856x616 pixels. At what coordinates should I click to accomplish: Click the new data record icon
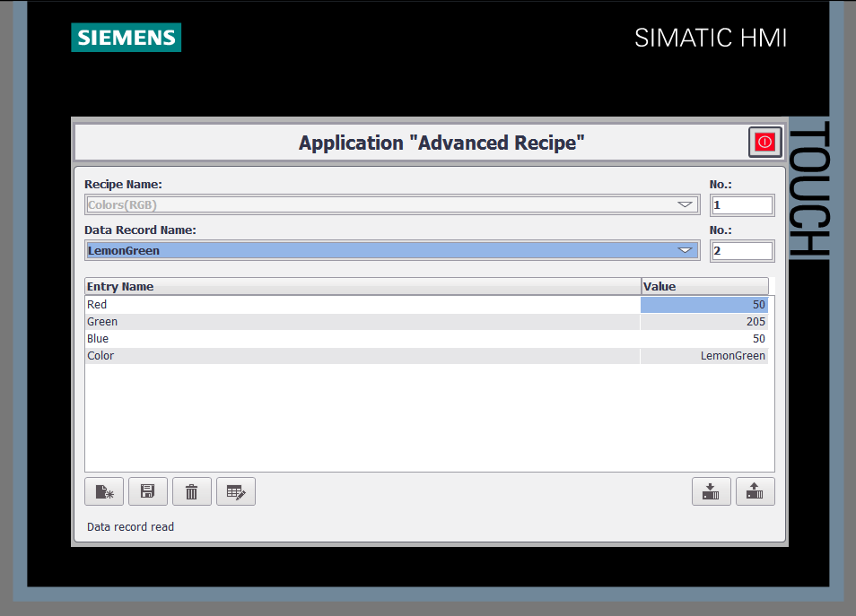click(104, 491)
